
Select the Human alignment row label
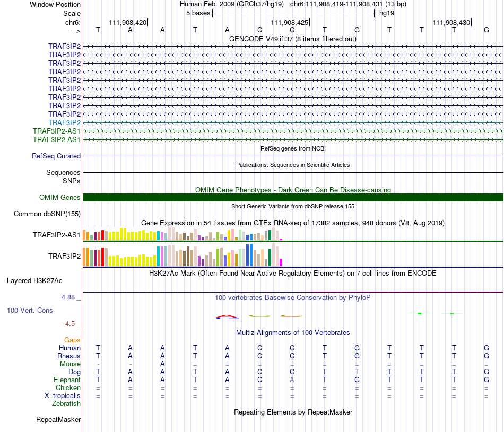pyautogui.click(x=69, y=348)
